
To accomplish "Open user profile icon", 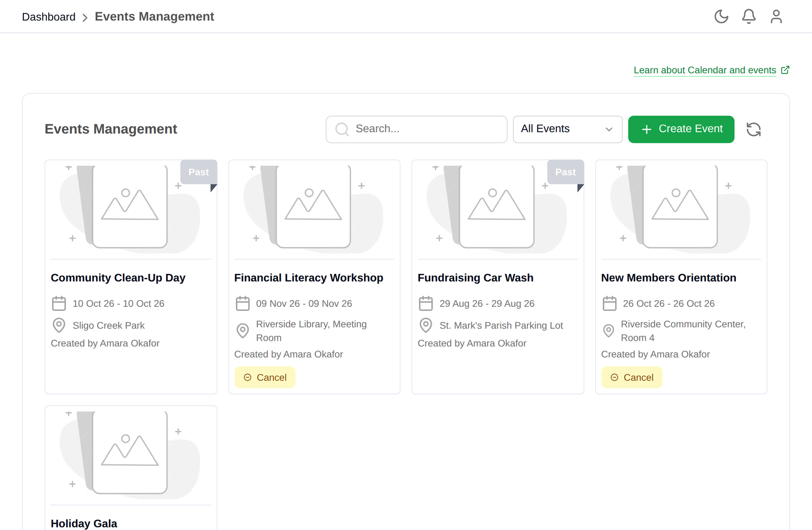I will click(776, 17).
